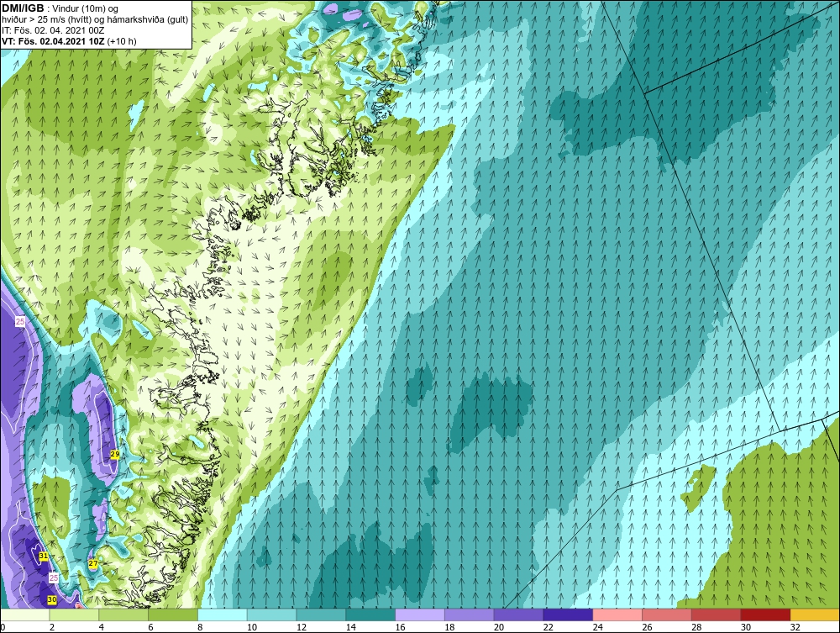Click the legend scale number 8
The image size is (840, 633).
[x=200, y=627]
